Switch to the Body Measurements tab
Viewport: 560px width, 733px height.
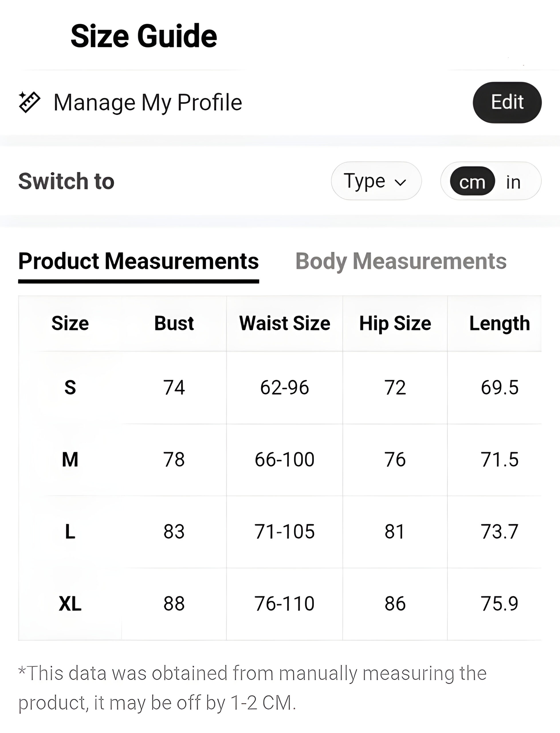(x=401, y=261)
